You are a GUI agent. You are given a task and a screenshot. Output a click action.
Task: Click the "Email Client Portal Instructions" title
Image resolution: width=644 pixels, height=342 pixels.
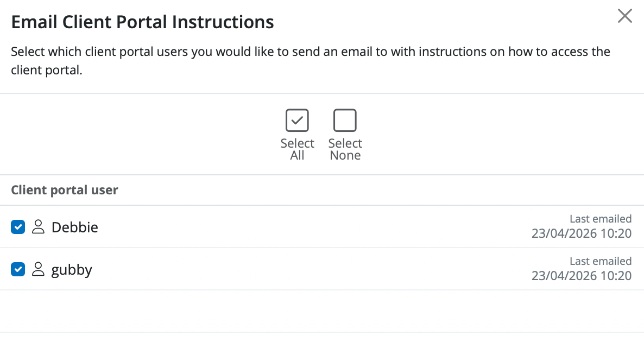pyautogui.click(x=142, y=22)
